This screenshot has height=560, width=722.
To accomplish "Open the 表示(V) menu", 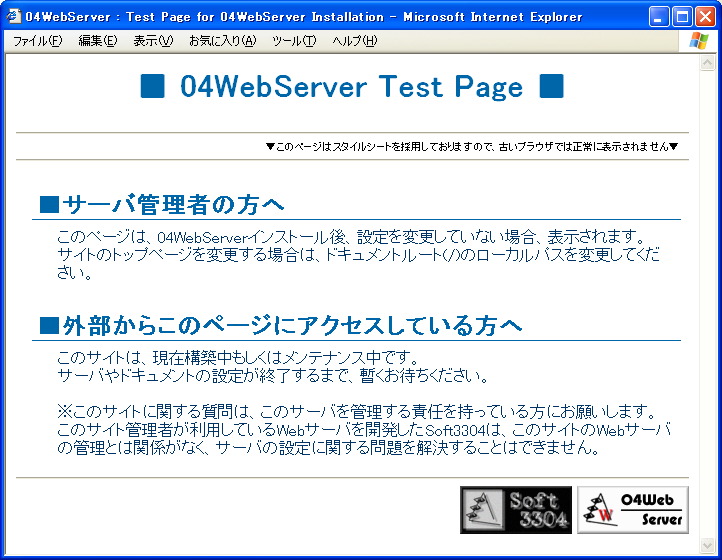I will click(153, 41).
